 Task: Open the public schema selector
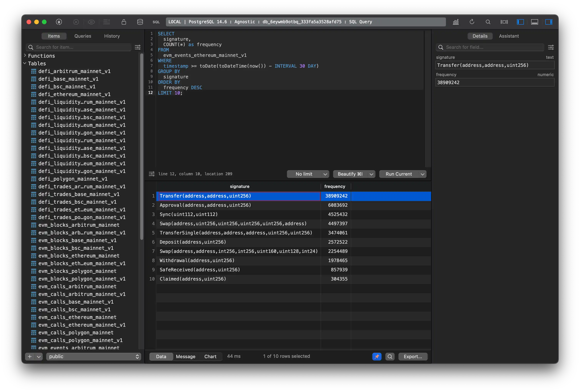94,356
